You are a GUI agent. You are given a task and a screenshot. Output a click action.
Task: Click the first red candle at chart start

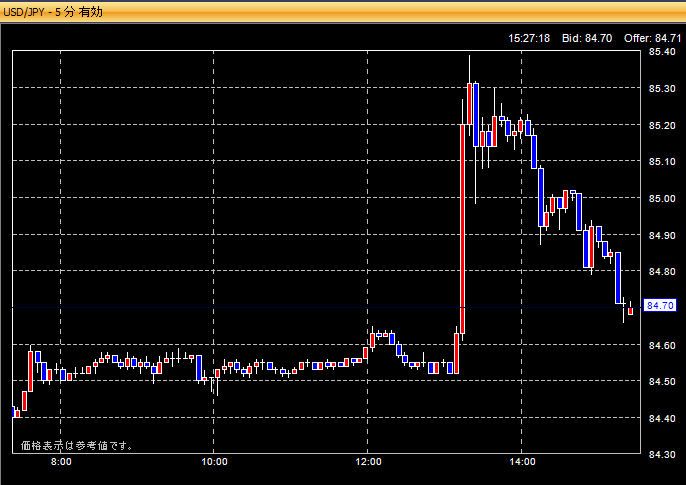pos(17,411)
